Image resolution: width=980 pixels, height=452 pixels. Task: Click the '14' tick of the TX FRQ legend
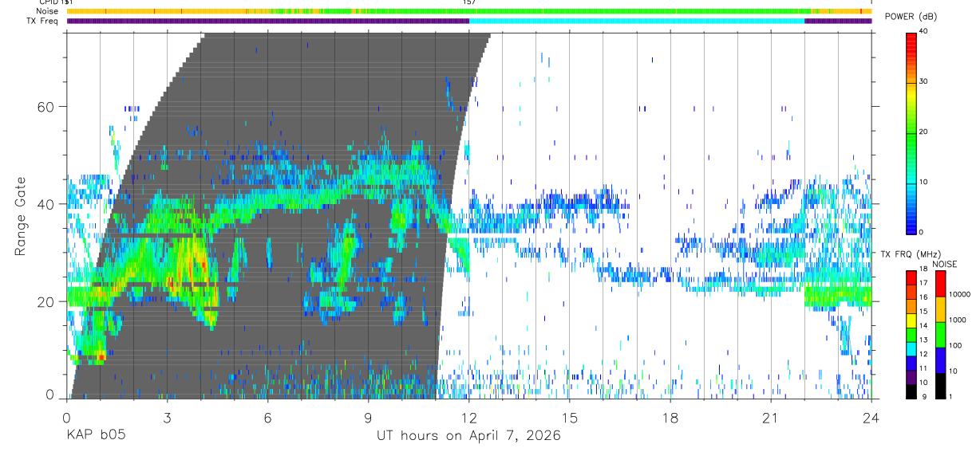coord(923,325)
